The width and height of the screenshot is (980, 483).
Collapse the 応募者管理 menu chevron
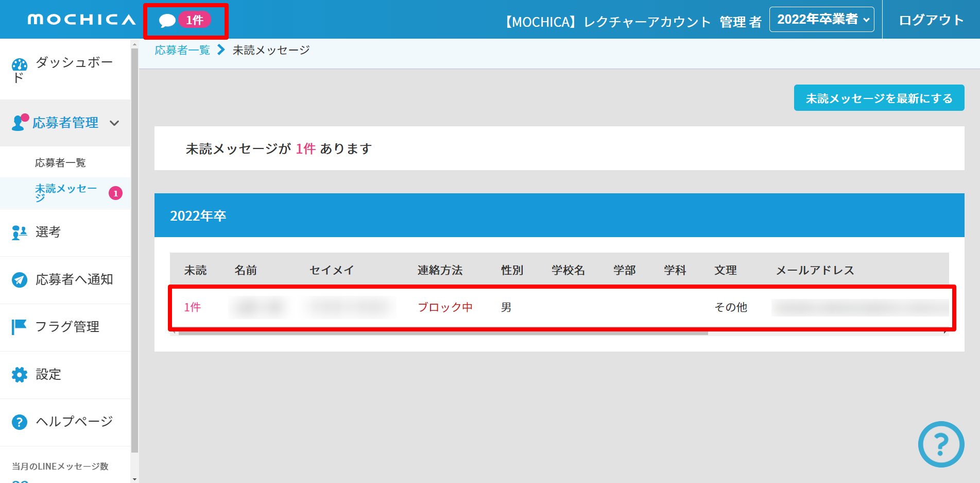click(x=114, y=123)
